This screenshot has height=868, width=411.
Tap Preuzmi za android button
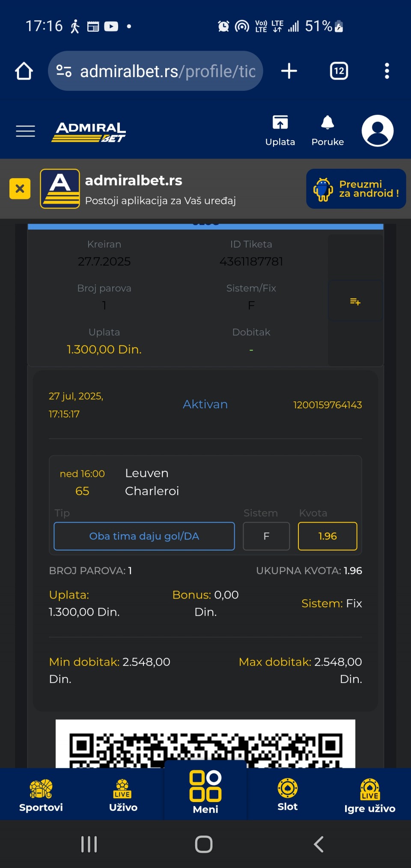coord(356,189)
